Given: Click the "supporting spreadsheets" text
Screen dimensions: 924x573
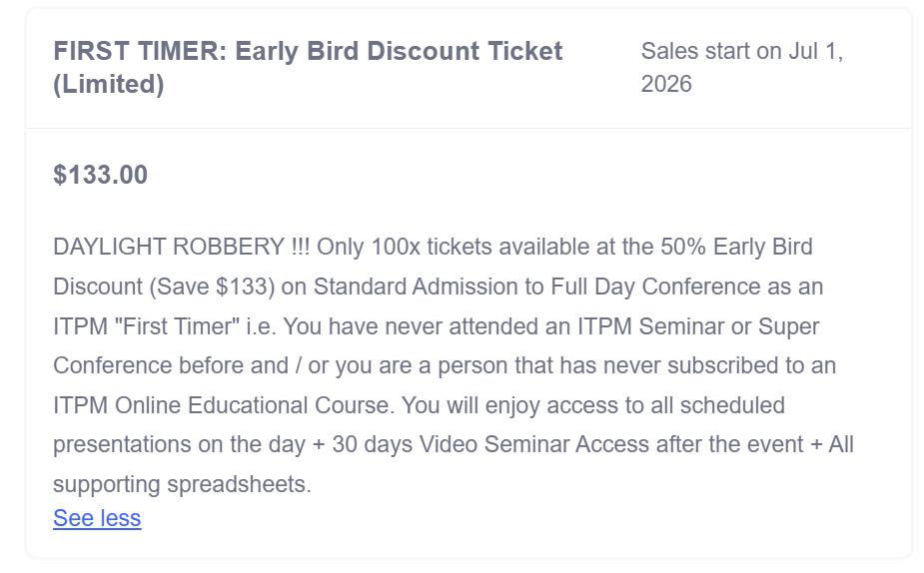Looking at the screenshot, I should point(182,484).
